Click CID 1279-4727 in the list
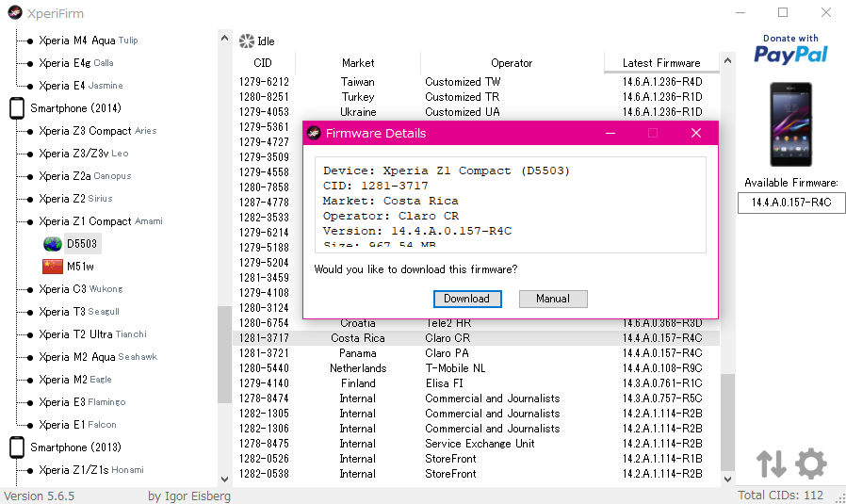This screenshot has width=846, height=504. (265, 142)
